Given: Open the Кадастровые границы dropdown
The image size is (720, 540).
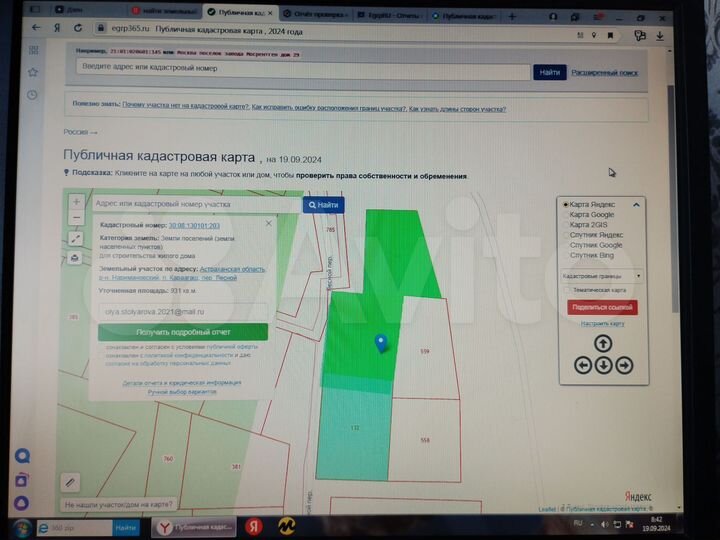Looking at the screenshot, I should point(601,276).
